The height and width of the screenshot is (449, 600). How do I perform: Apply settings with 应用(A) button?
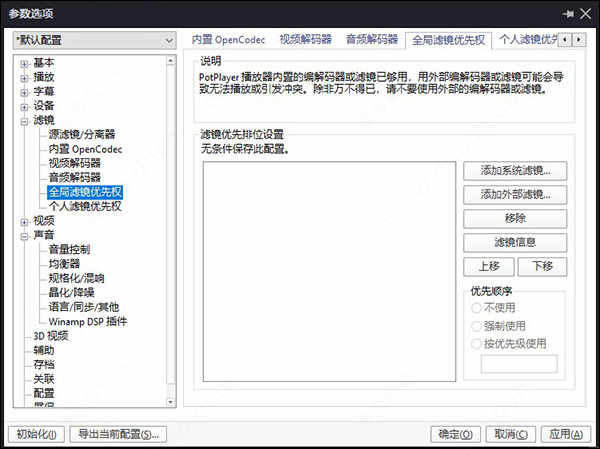click(566, 434)
